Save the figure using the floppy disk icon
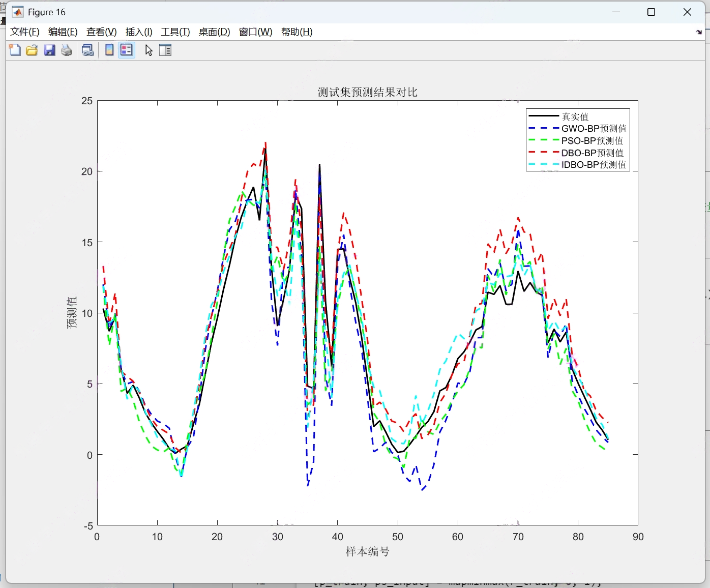The width and height of the screenshot is (710, 588). click(49, 50)
